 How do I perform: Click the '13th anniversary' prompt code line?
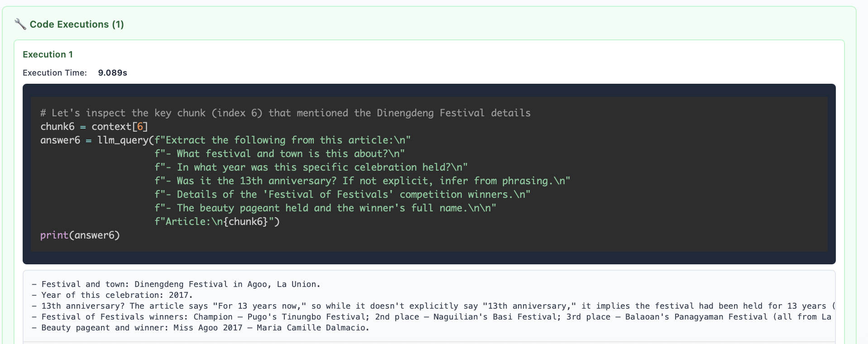point(362,181)
